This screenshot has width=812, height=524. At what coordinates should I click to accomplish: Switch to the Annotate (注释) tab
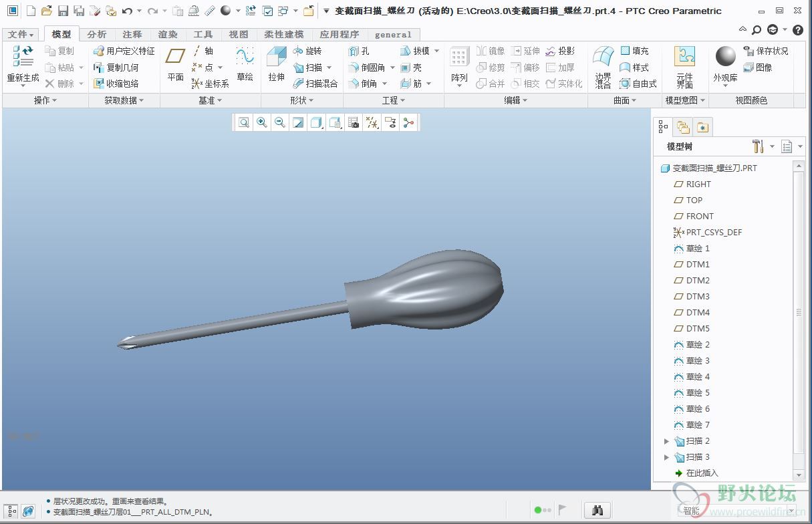pos(132,34)
